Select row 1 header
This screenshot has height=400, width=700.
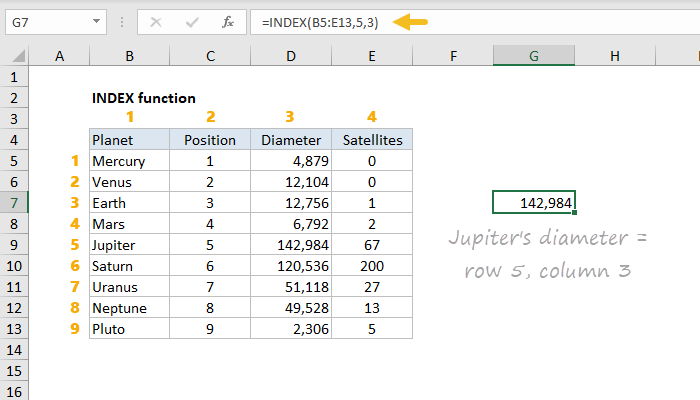coord(14,77)
